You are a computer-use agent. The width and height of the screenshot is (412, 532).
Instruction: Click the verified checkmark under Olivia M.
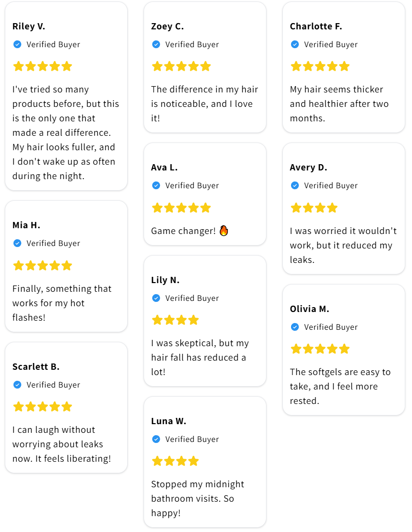295,327
